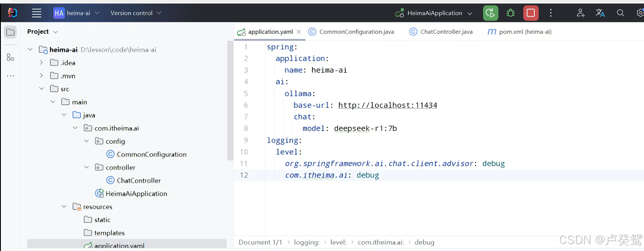Collapse the config package
The width and height of the screenshot is (644, 251).
coord(86,141)
